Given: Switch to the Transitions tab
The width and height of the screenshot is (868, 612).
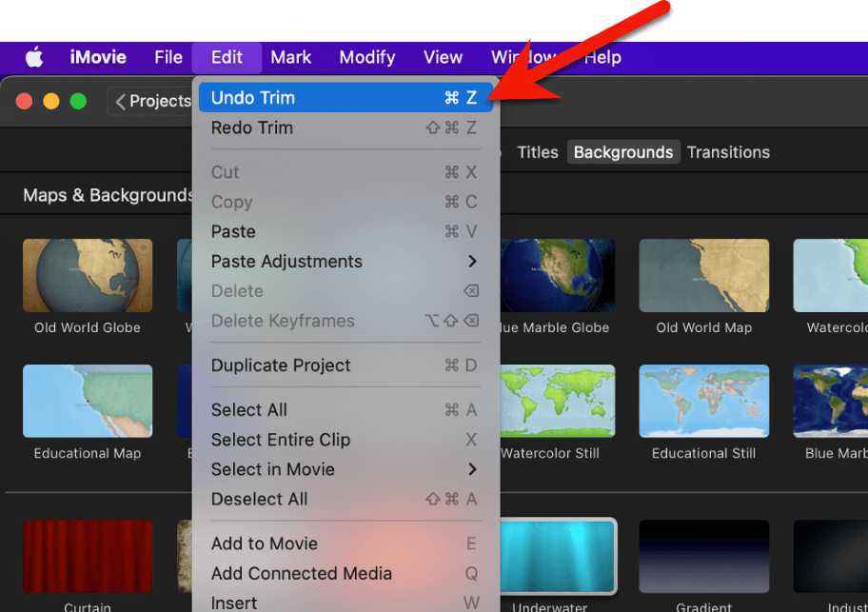Looking at the screenshot, I should [x=728, y=152].
